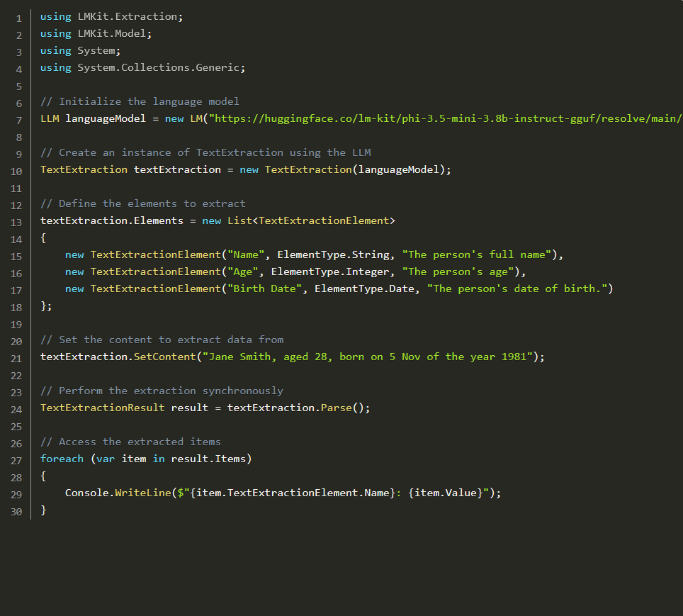Click the List<TextExtractionElement> type on line 13
Screen dimensions: 683x616
pyautogui.click(x=311, y=220)
